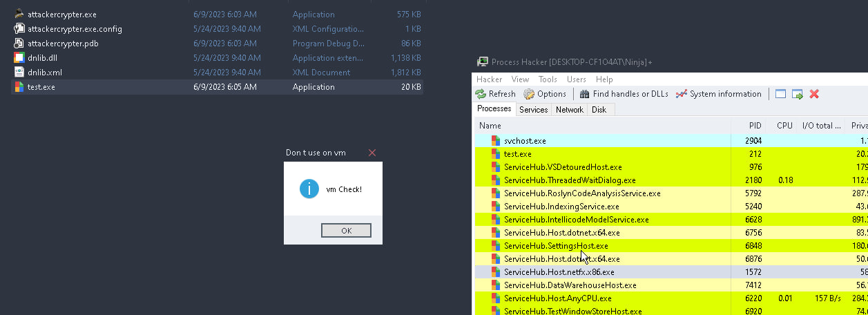Open the Tools menu
Viewport: 868px width, 315px height.
click(548, 79)
